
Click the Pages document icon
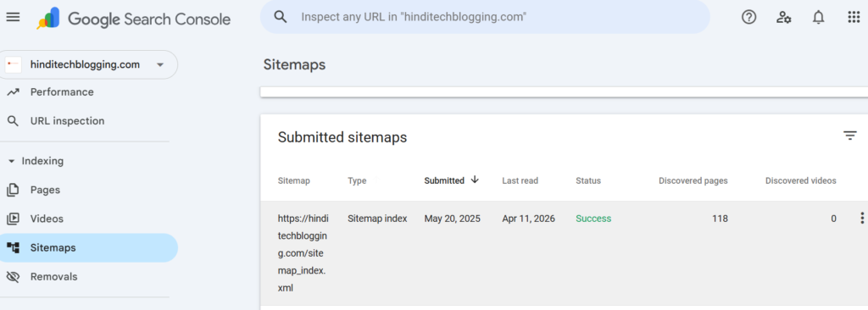coord(13,190)
